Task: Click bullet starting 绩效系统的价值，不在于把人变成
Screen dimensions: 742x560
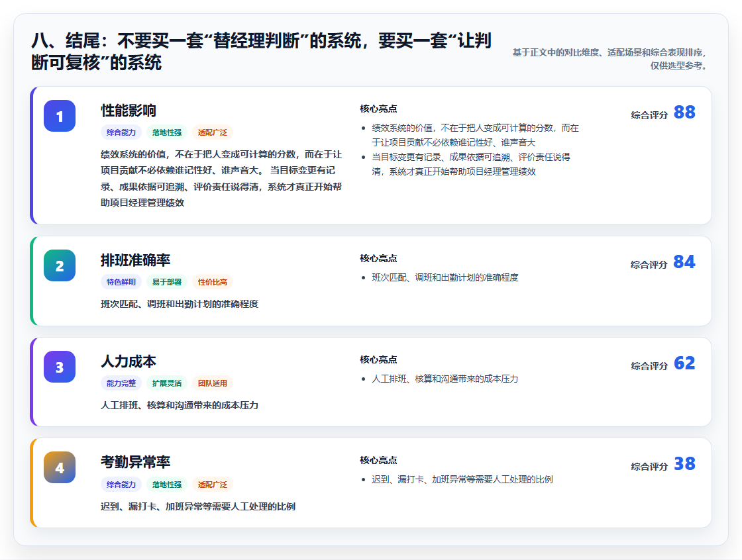Action: (x=475, y=135)
